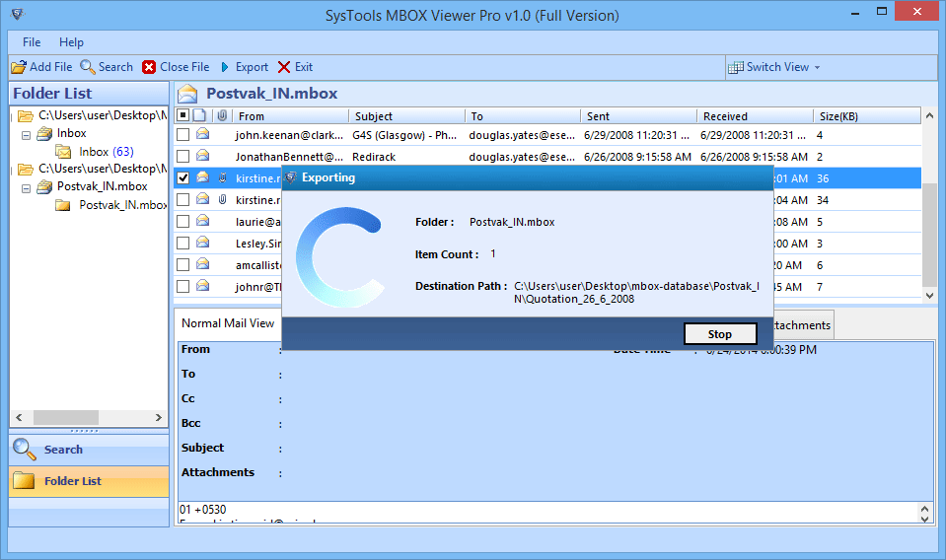Image resolution: width=946 pixels, height=560 pixels.
Task: Tick the amcallist email checkbox
Action: tap(182, 264)
